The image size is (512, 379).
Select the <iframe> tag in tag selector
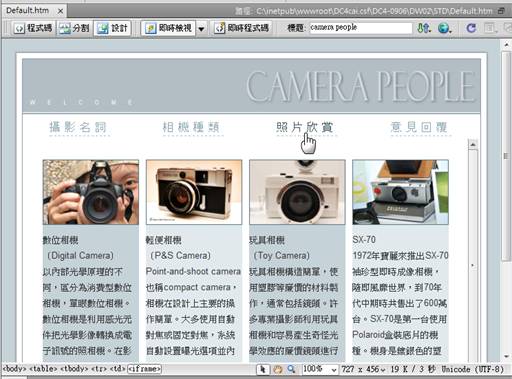[x=145, y=369]
